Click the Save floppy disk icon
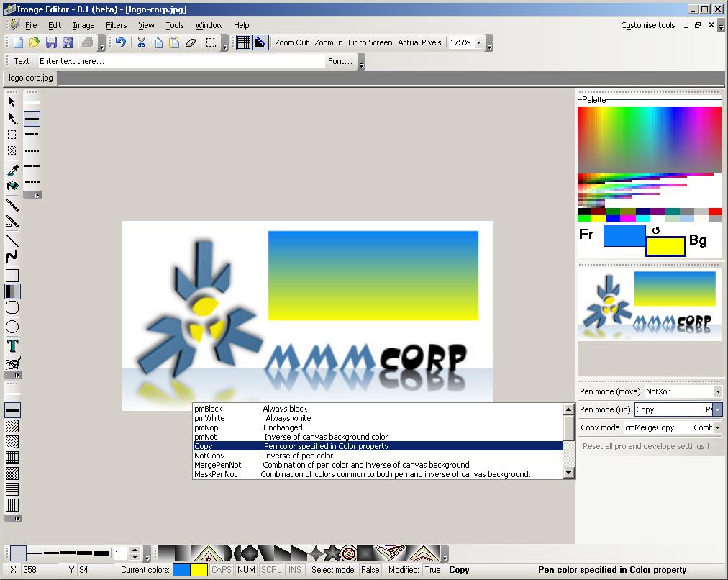This screenshot has height=580, width=728. [x=51, y=42]
